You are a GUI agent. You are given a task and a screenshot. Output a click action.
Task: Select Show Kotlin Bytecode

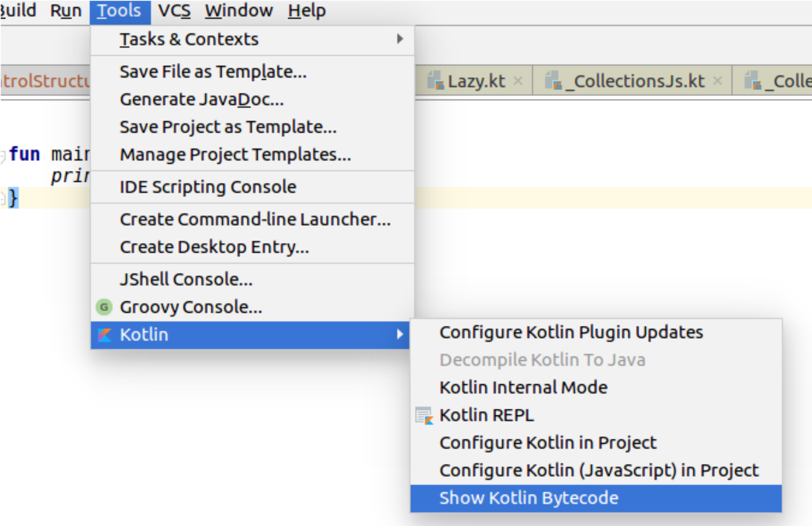coord(529,498)
